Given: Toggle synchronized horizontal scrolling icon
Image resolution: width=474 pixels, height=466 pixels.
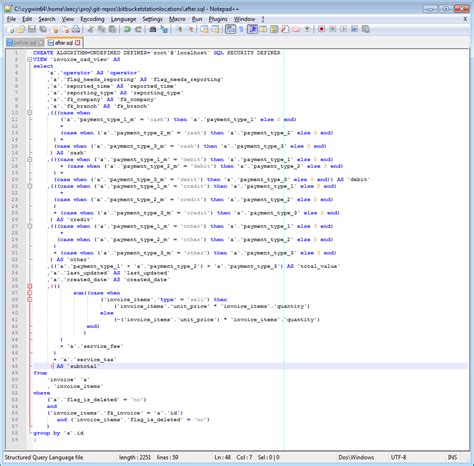Looking at the screenshot, I should tap(215, 29).
